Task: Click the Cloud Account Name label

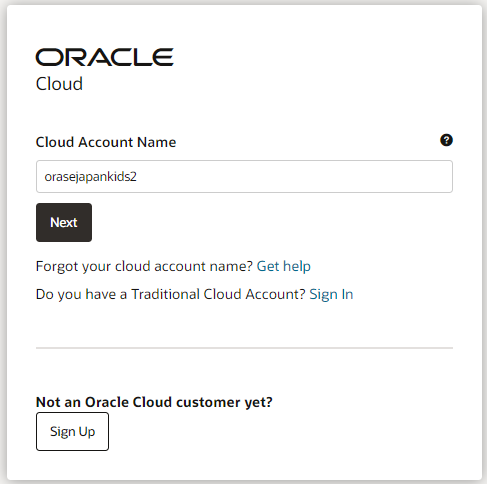Action: pos(106,142)
